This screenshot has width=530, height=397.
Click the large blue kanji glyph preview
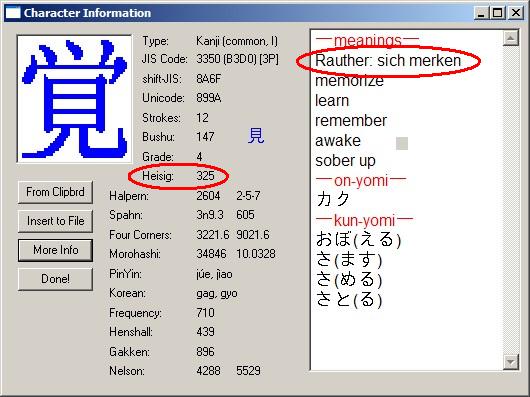74,99
